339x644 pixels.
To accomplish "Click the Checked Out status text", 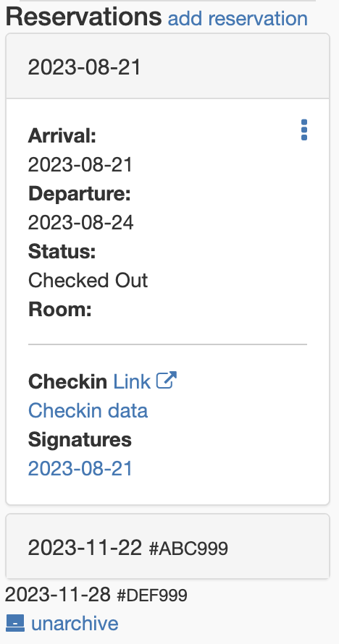I will coord(88,281).
